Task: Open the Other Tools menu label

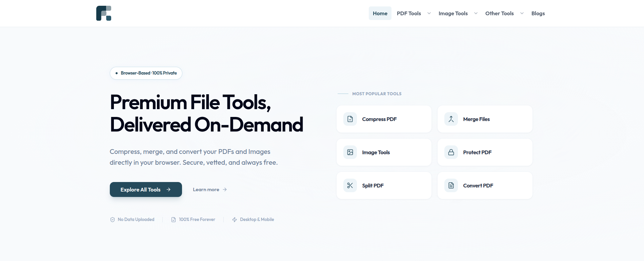Action: 500,13
